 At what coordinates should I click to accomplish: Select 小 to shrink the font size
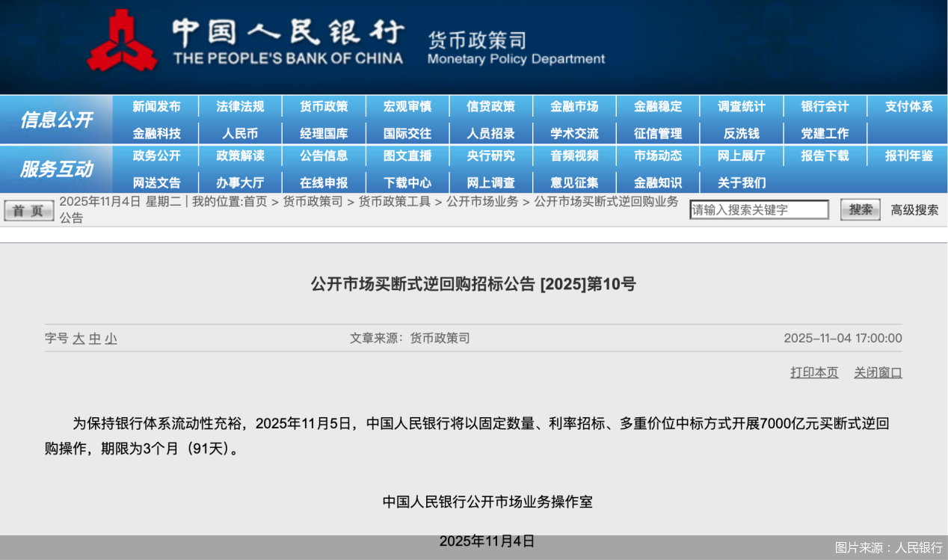click(x=109, y=338)
